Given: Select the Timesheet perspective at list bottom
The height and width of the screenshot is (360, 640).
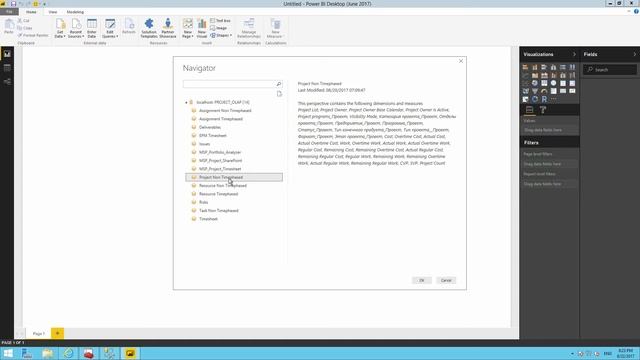Looking at the screenshot, I should point(208,219).
